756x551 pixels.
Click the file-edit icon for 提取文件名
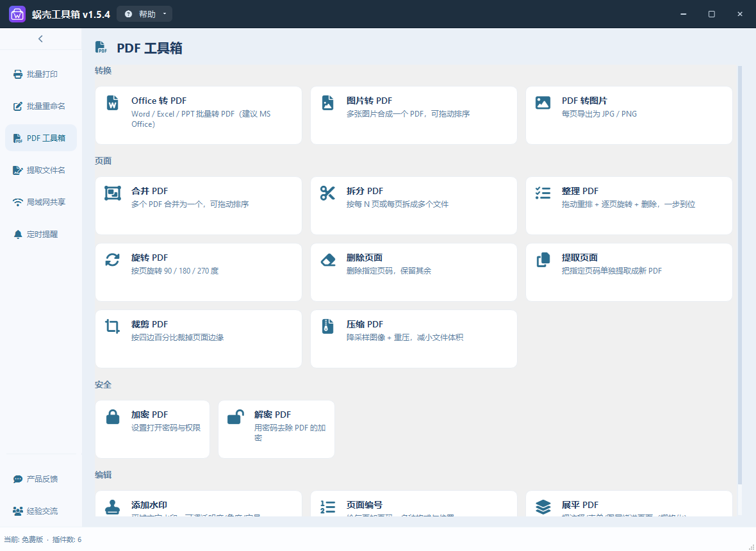click(x=18, y=170)
